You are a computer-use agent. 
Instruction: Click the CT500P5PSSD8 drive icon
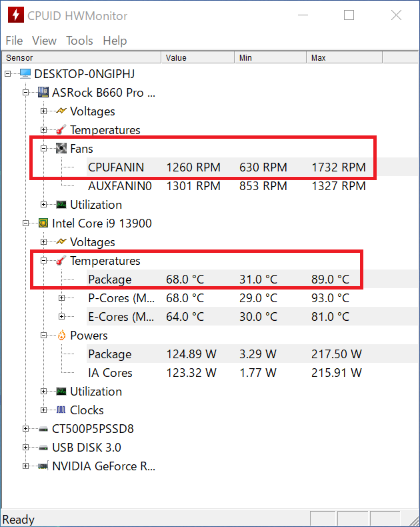(43, 429)
